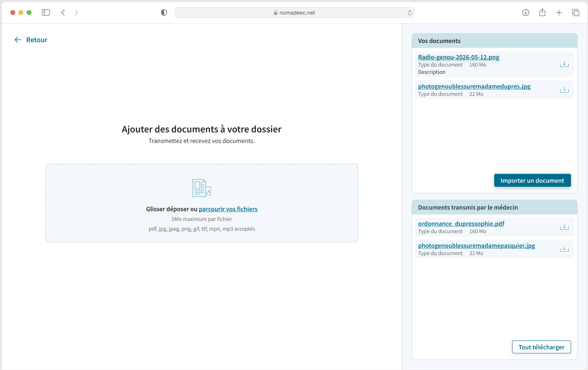Click the "Tout télécharger" button

point(542,347)
